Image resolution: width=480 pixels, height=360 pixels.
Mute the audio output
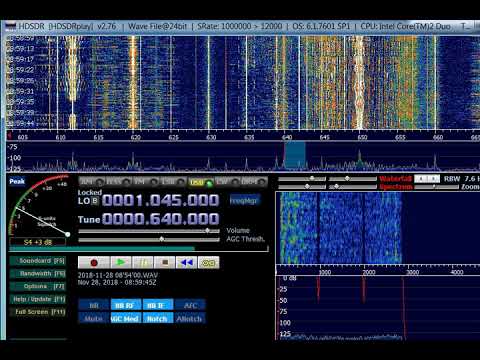click(94, 318)
